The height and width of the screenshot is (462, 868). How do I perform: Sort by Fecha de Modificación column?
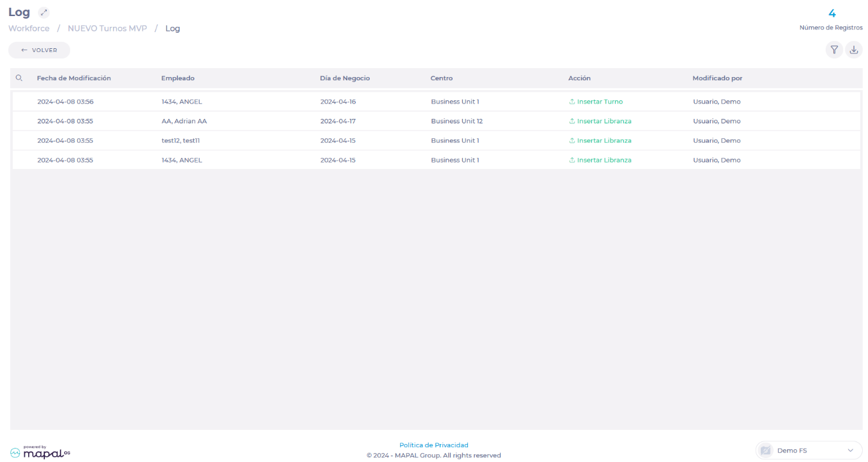pos(74,78)
